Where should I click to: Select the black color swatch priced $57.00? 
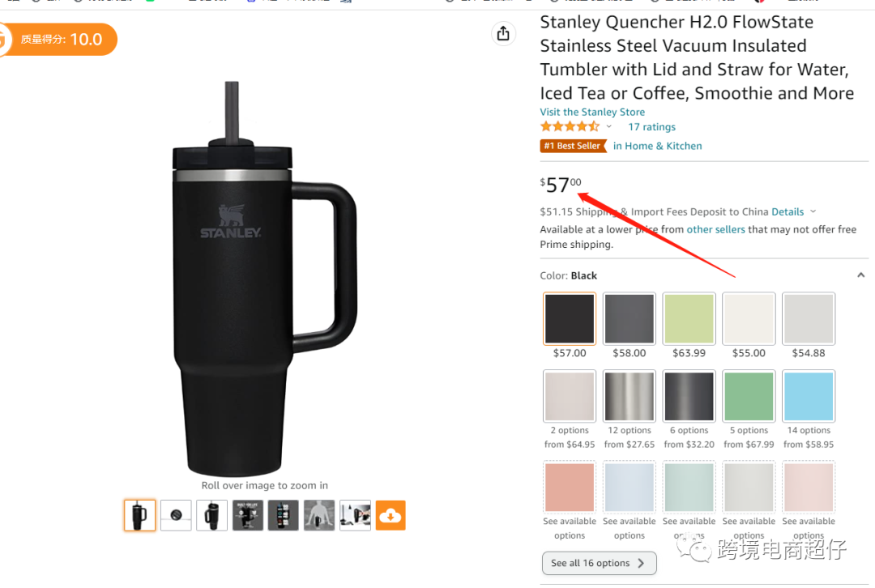570,318
